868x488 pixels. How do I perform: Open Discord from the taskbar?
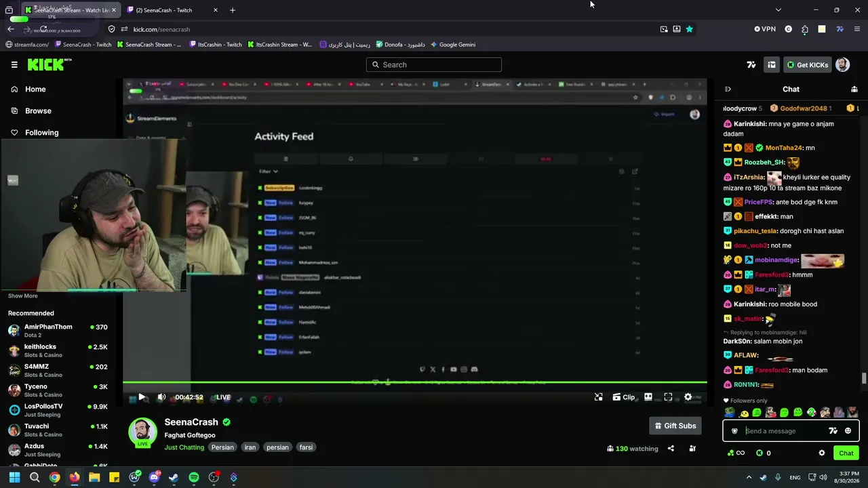tap(154, 477)
